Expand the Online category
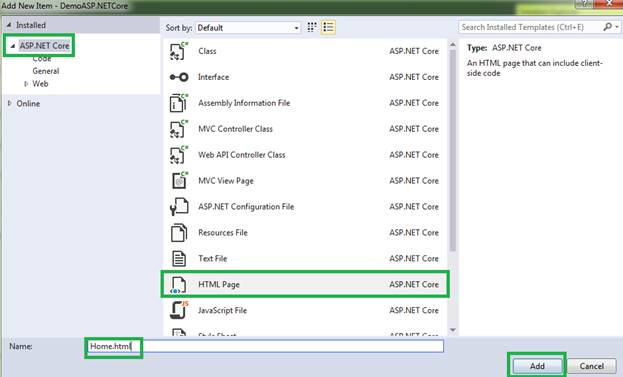The height and width of the screenshot is (377, 623). pos(10,103)
